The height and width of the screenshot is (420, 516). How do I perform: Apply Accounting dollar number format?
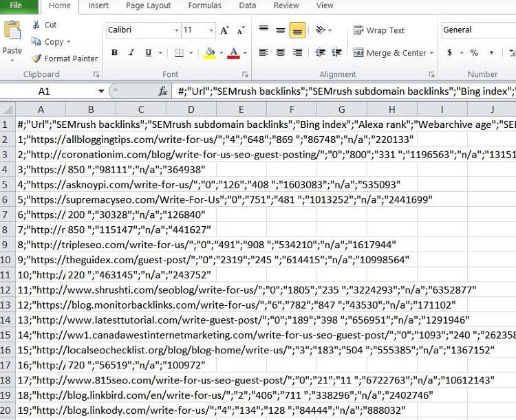449,53
